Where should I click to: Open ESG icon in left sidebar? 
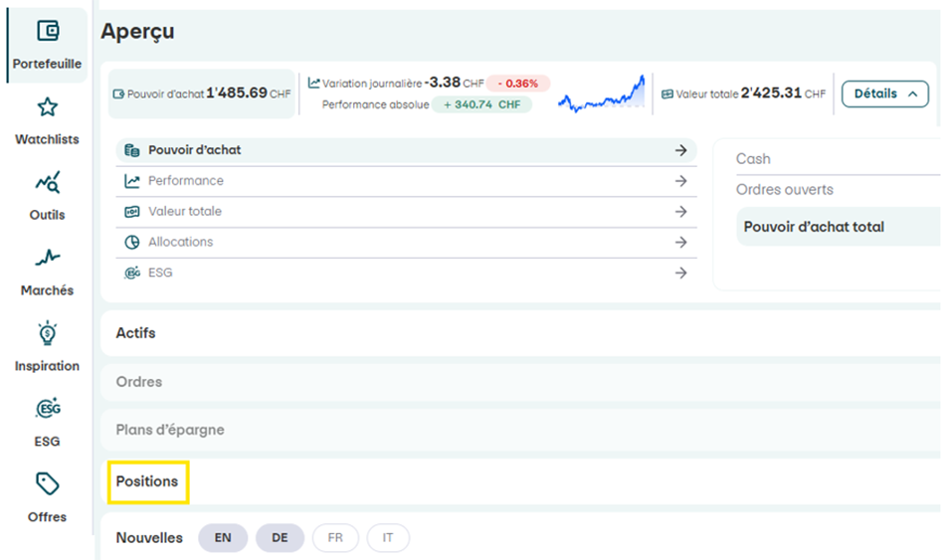tap(47, 409)
